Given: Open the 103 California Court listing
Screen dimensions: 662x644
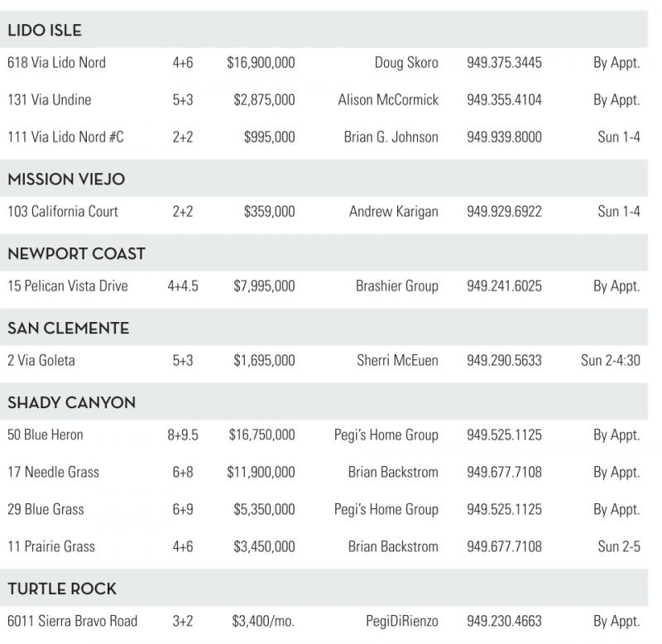Looking at the screenshot, I should click(x=63, y=212).
